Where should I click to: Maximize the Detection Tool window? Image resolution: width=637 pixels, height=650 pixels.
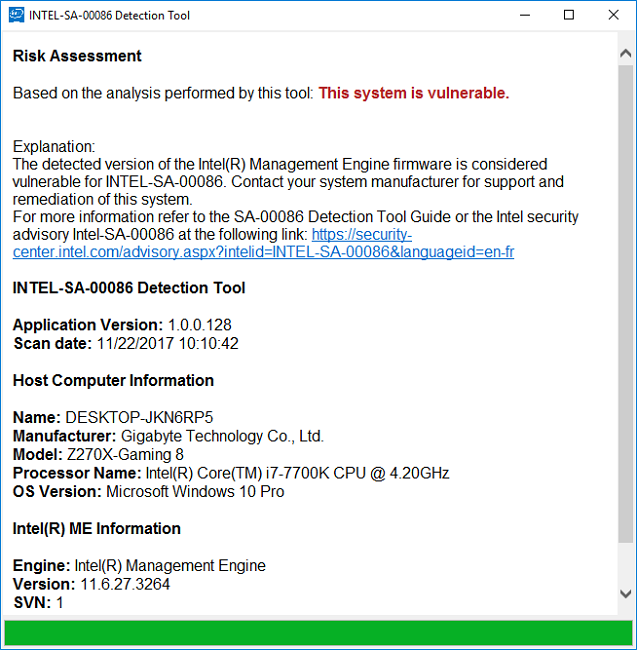click(x=569, y=15)
